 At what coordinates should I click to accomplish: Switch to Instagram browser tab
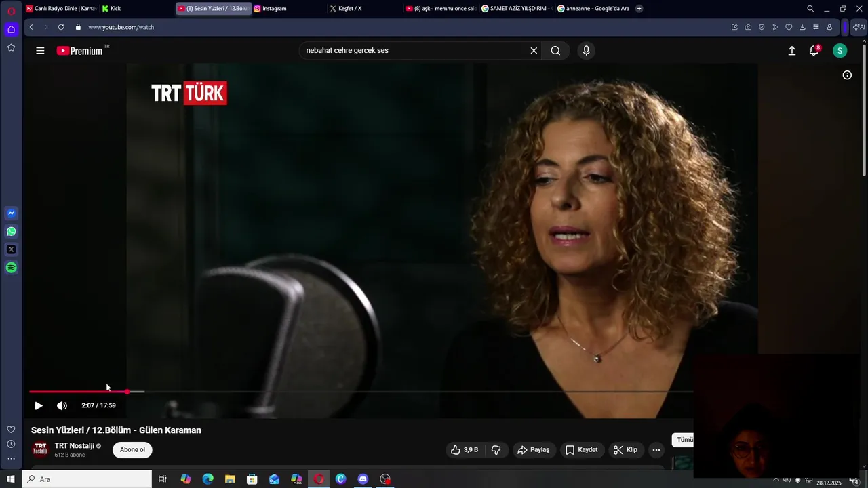click(289, 9)
